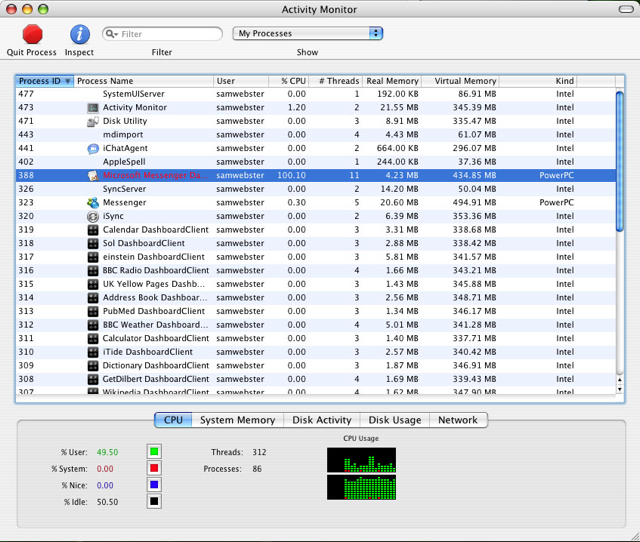
Task: Sort by % CPU column header
Action: (x=289, y=81)
